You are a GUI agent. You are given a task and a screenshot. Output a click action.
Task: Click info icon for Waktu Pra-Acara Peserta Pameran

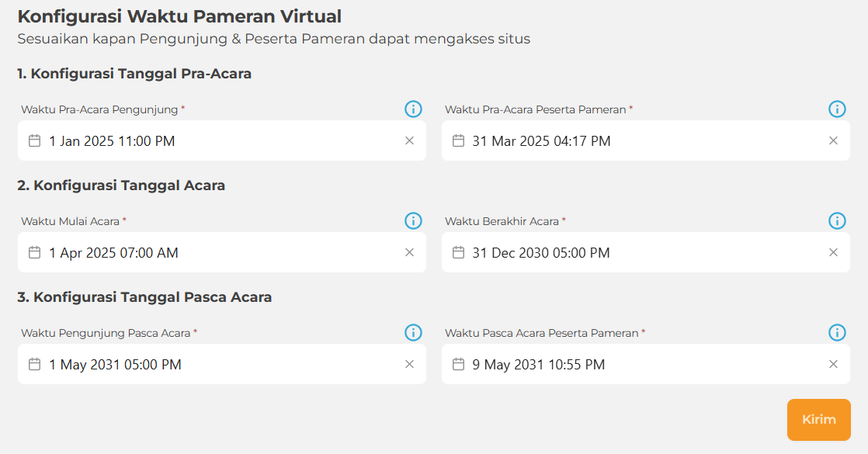click(x=837, y=109)
